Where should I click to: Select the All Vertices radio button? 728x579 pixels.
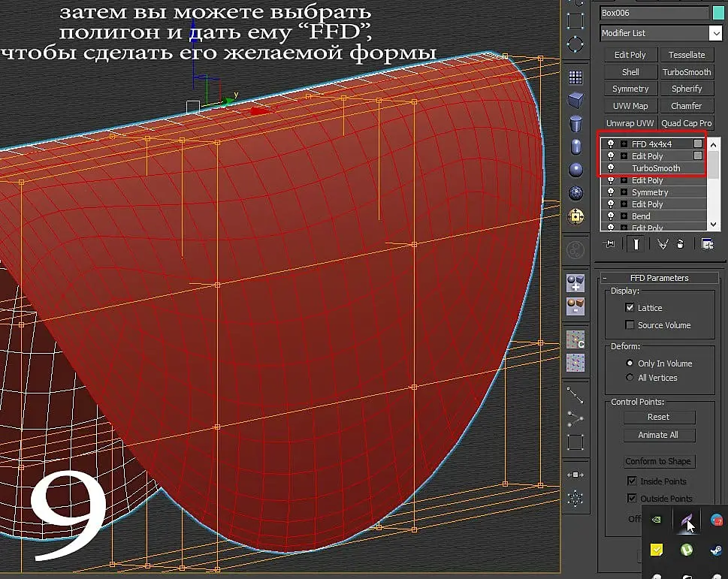coord(630,377)
